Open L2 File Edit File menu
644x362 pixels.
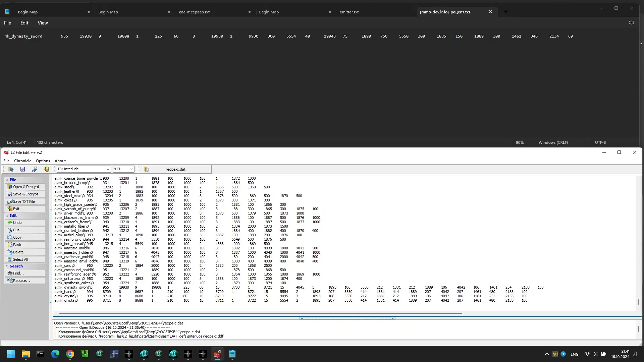point(6,161)
